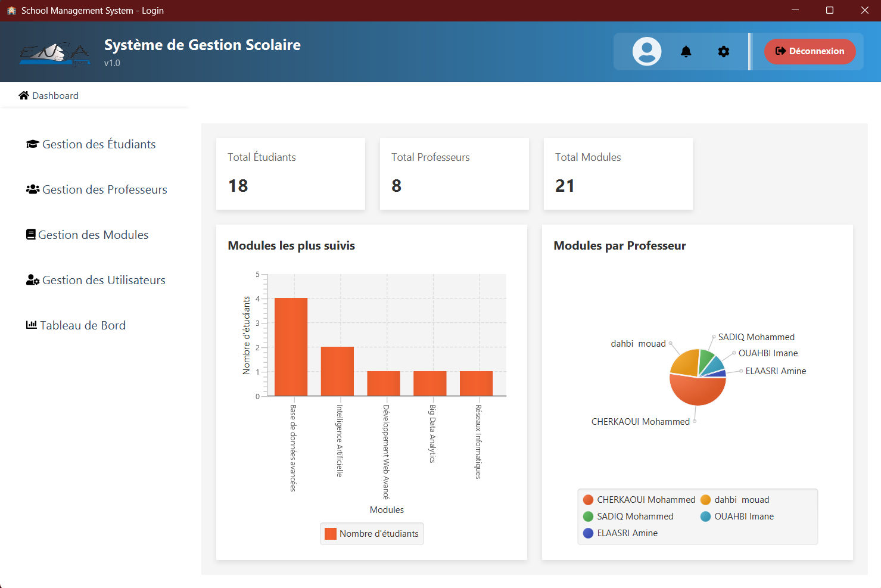Click the Intelligence Artificielle bar
Viewport: 881px width, 588px height.
pos(337,371)
